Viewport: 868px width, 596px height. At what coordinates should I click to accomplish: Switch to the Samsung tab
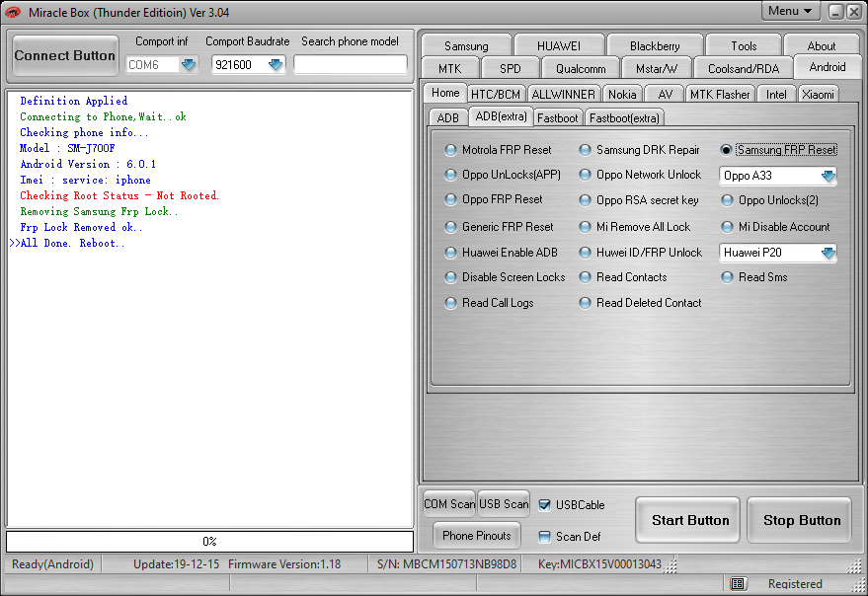click(466, 46)
